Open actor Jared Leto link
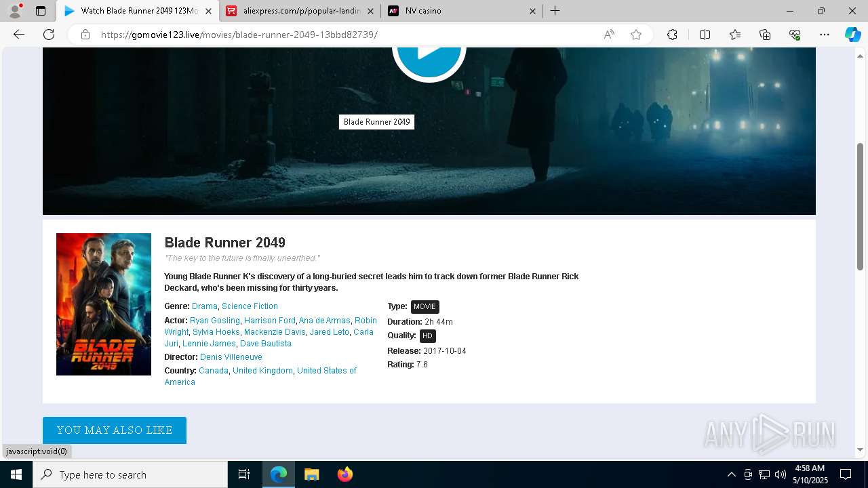The height and width of the screenshot is (488, 868). (330, 332)
